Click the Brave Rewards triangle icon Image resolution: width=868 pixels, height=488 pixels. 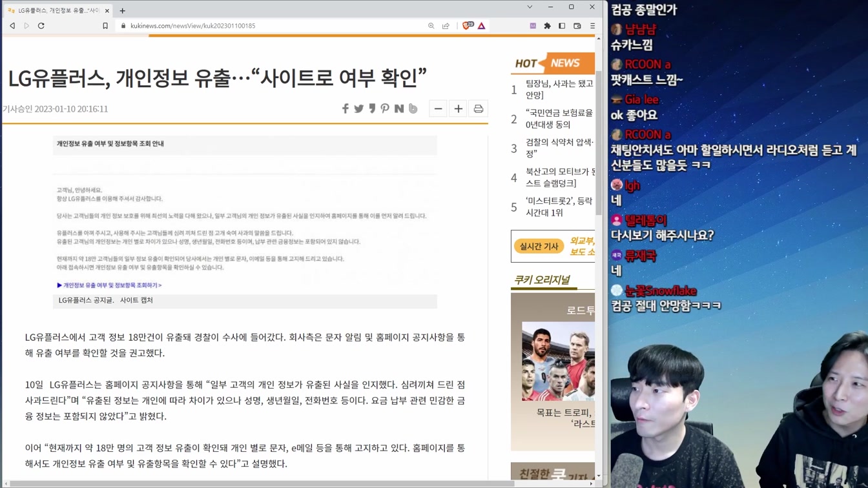click(x=482, y=26)
